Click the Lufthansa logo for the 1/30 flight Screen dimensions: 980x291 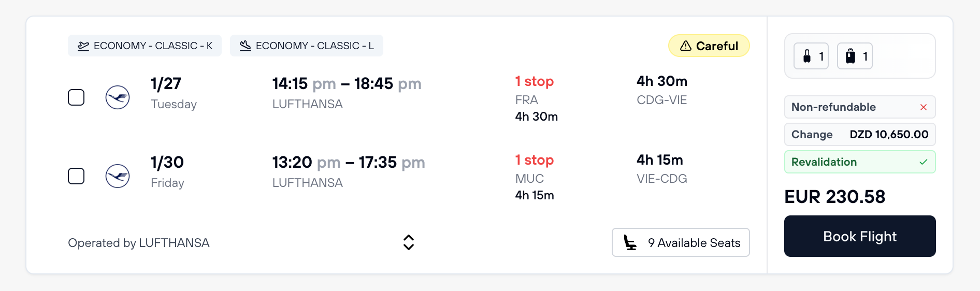pyautogui.click(x=118, y=176)
